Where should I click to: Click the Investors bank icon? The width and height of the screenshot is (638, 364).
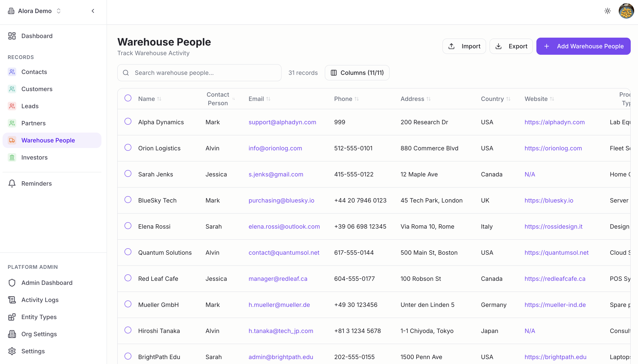[x=12, y=157]
